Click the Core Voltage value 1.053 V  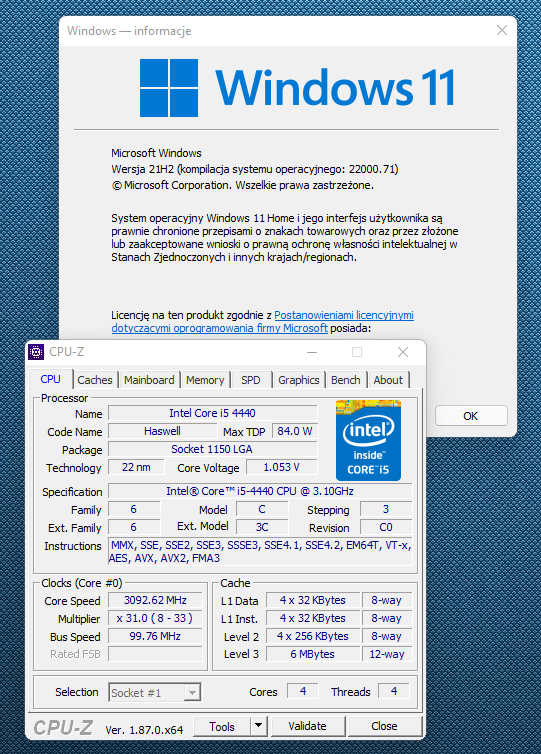point(282,467)
